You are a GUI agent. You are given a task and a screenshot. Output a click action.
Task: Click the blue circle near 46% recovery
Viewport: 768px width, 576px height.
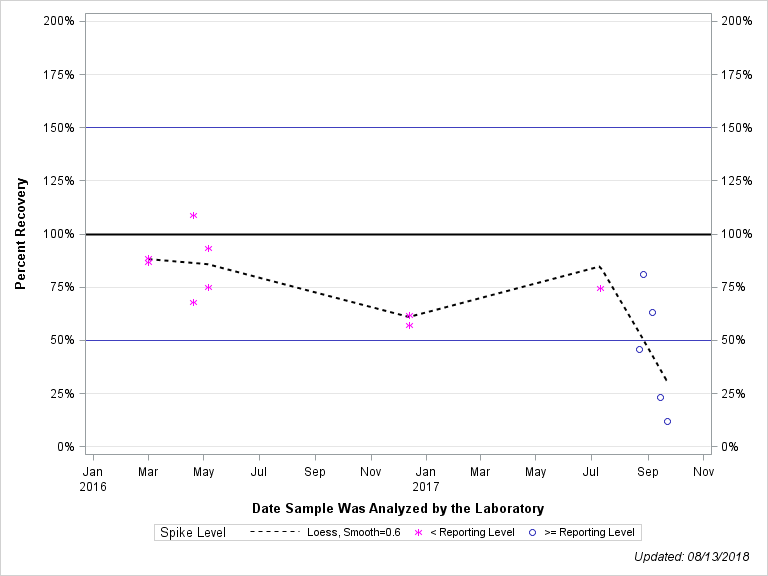[x=639, y=350]
